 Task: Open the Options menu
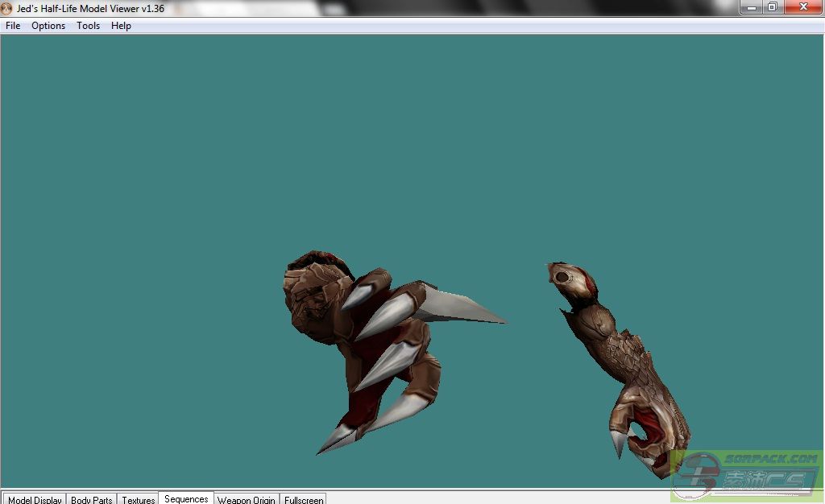pos(48,26)
